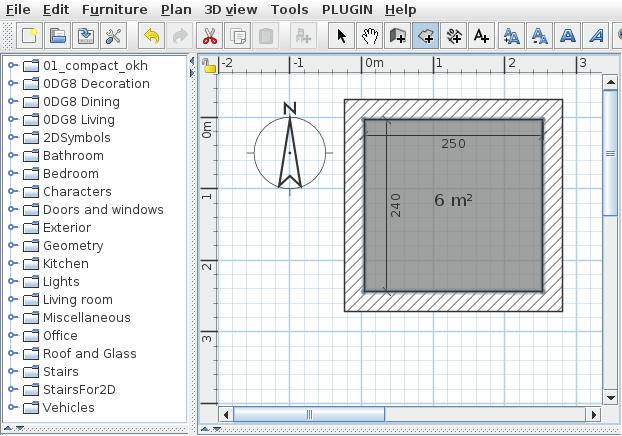Toggle italic text style icon
Image resolution: width=622 pixels, height=436 pixels.
click(596, 36)
